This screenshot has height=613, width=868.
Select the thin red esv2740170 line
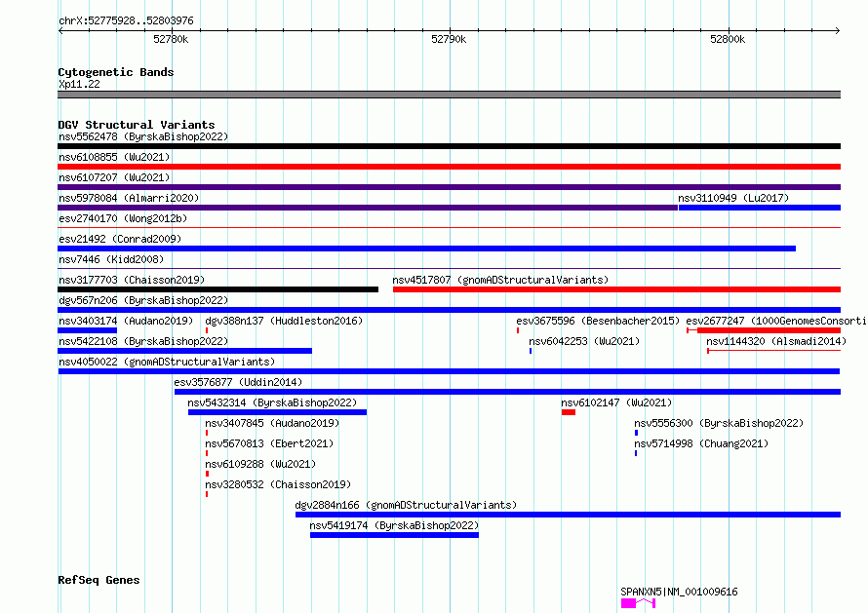[449, 227]
